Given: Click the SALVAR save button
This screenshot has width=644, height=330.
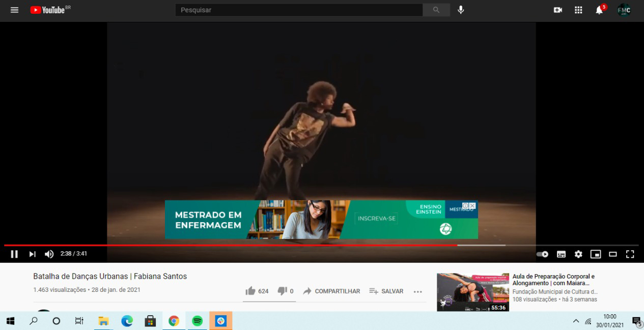Looking at the screenshot, I should [x=386, y=291].
